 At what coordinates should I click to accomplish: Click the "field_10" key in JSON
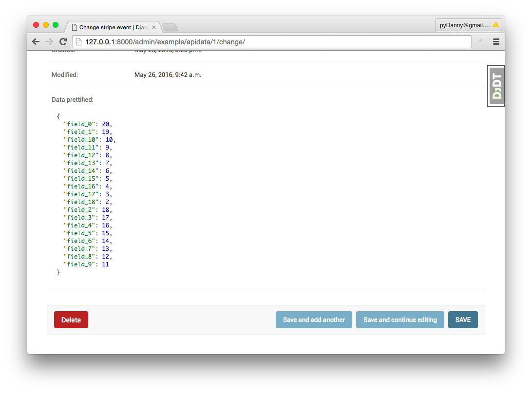pos(81,140)
